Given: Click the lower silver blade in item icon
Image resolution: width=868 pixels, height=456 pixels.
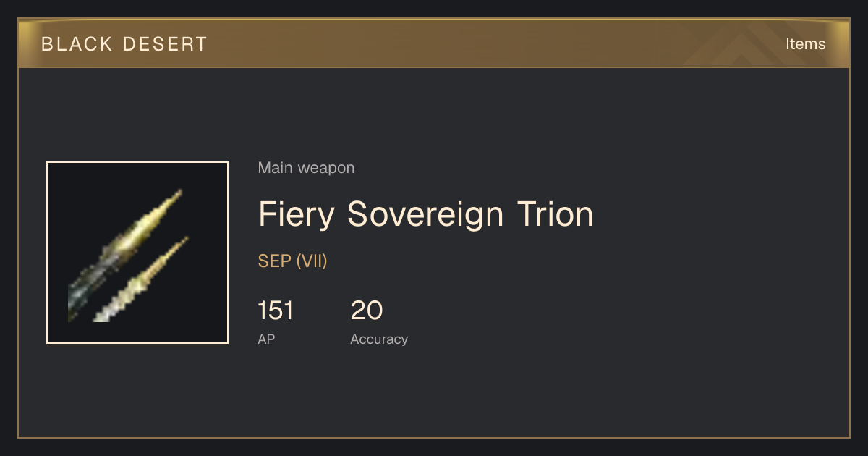Looking at the screenshot, I should [142, 279].
